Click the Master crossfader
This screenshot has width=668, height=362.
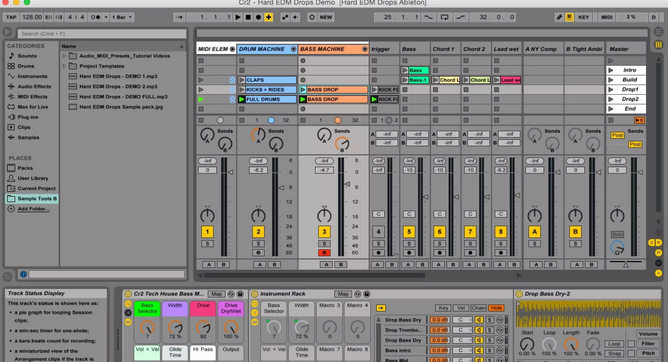[x=625, y=264]
